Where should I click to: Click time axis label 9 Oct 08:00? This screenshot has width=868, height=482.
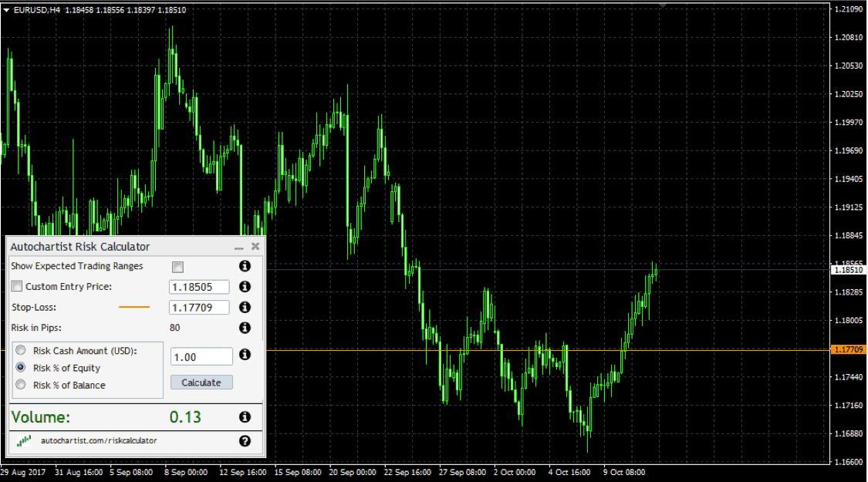[x=624, y=472]
